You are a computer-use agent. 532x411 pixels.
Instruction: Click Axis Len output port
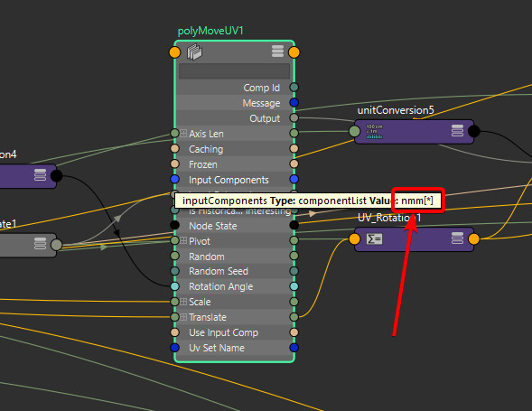pos(294,133)
